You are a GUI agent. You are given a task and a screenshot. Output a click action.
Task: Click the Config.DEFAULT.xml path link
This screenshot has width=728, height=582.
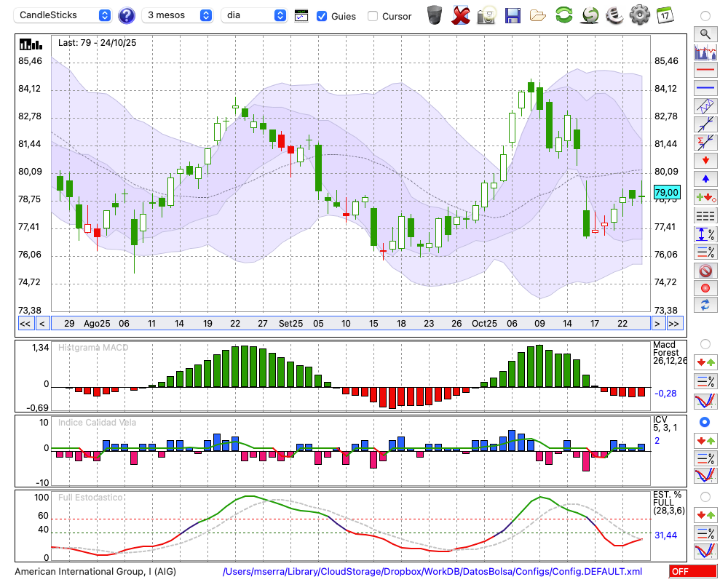[x=432, y=571]
